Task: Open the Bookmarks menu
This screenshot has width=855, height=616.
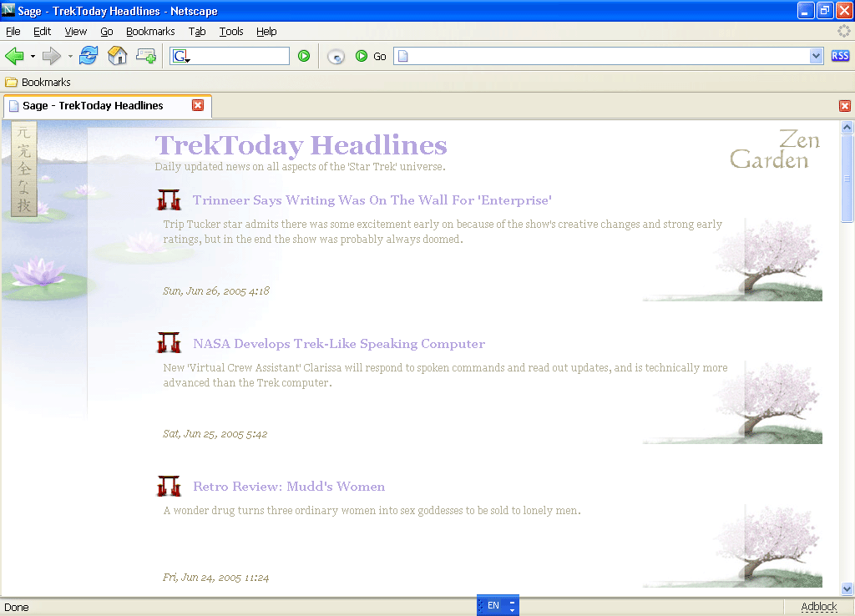Action: 150,32
